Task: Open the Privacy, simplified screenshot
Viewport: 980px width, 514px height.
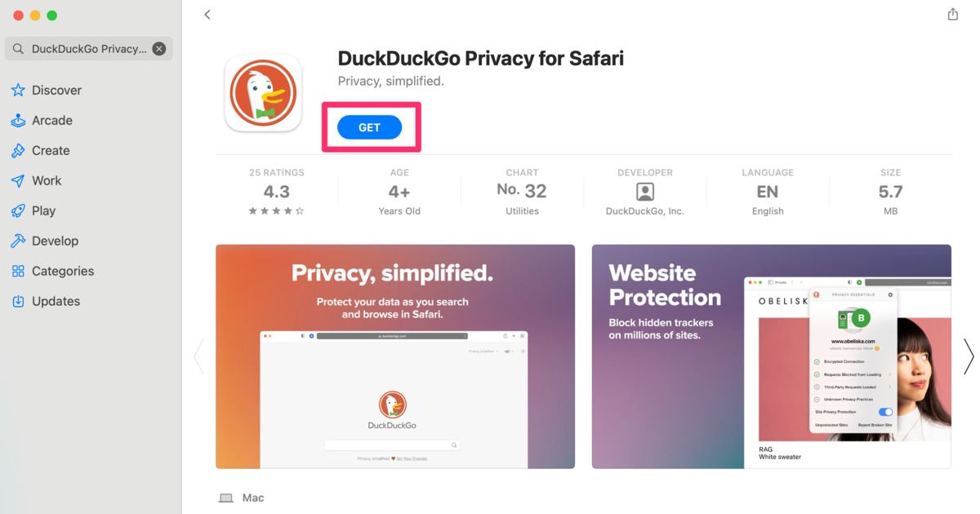Action: 394,357
